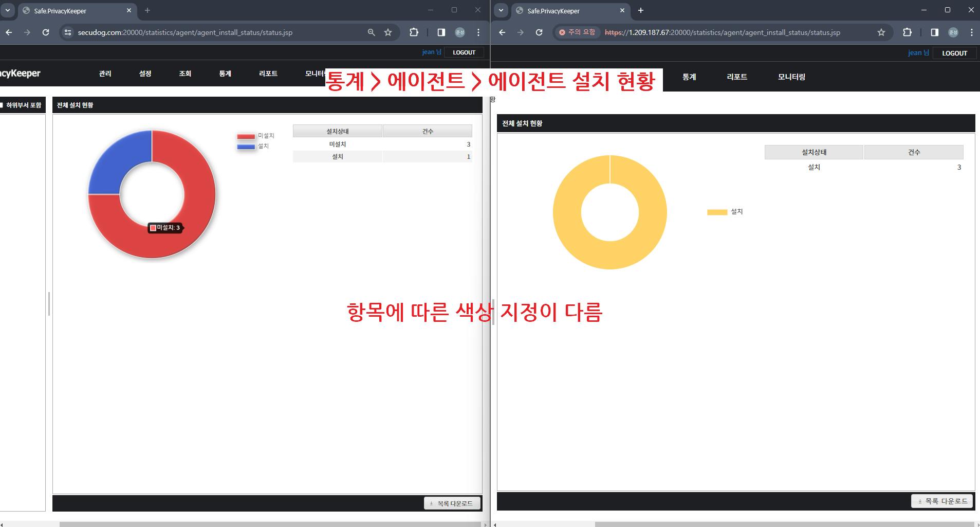This screenshot has height=527, width=980.
Task: Open the 설정 menu in left window
Action: click(145, 74)
